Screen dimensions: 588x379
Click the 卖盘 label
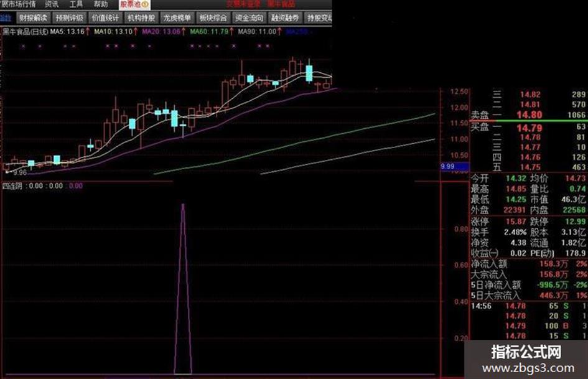pyautogui.click(x=480, y=115)
